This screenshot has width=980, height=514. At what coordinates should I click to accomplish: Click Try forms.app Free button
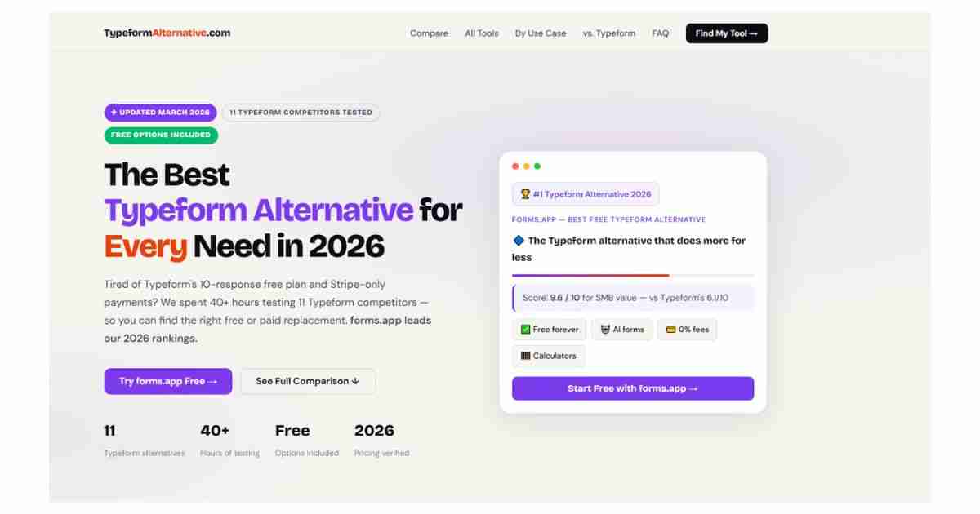(168, 381)
